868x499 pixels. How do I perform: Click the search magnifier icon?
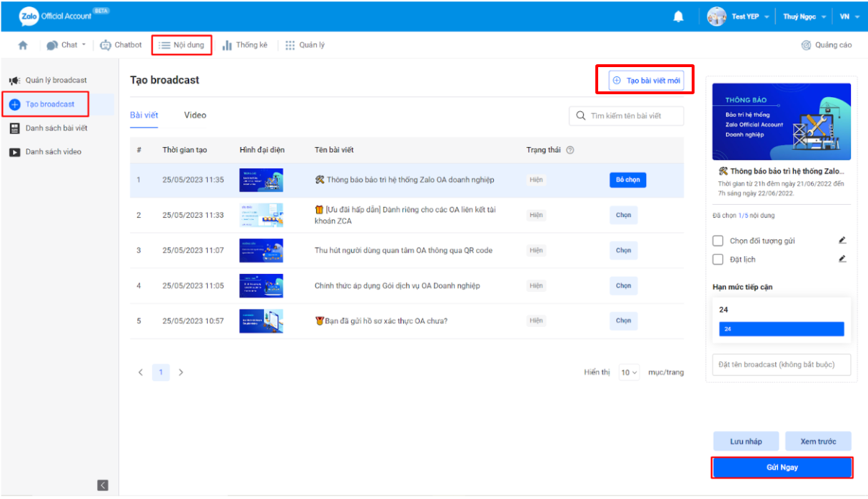point(581,116)
